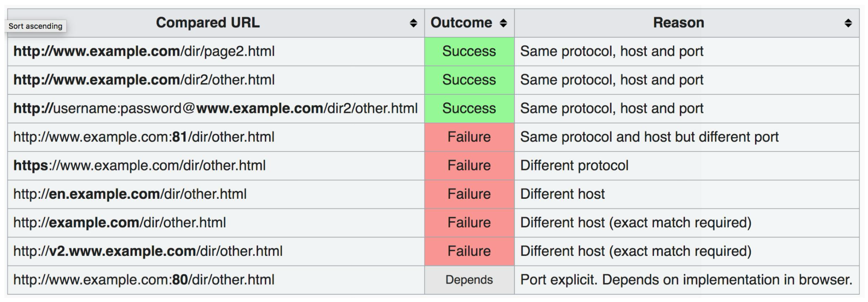
Task: Click the port 80 URL cell
Action: [x=216, y=280]
